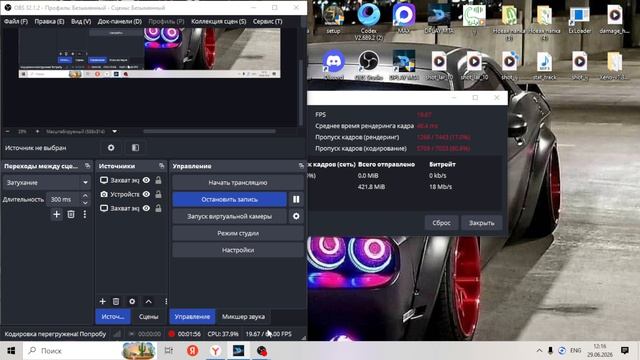
Task: Click the 'Устройств' camera source icon
Action: pyautogui.click(x=104, y=194)
